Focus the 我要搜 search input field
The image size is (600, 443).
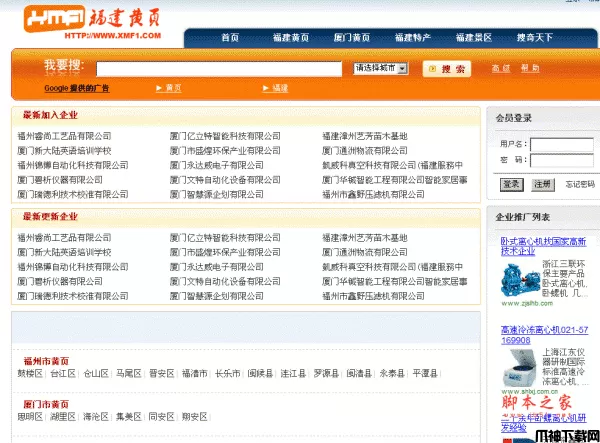[219, 69]
